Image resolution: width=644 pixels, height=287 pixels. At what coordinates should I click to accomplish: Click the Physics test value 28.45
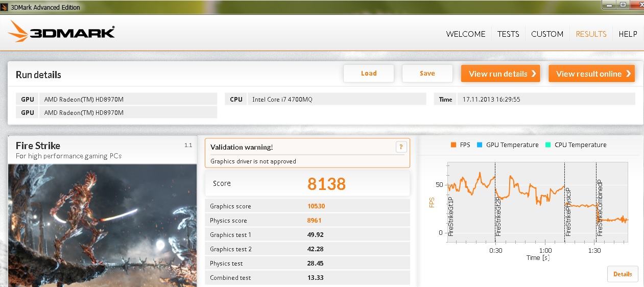click(315, 264)
